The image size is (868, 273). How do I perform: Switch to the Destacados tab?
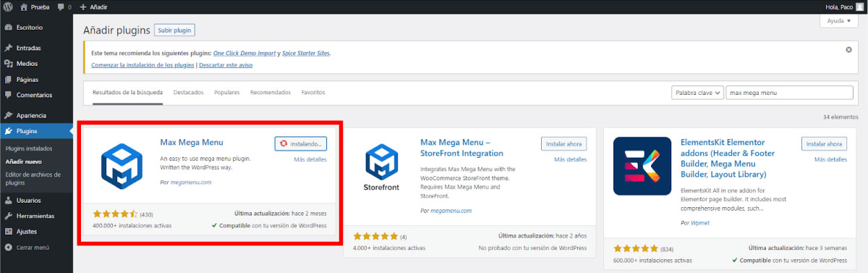click(x=189, y=93)
